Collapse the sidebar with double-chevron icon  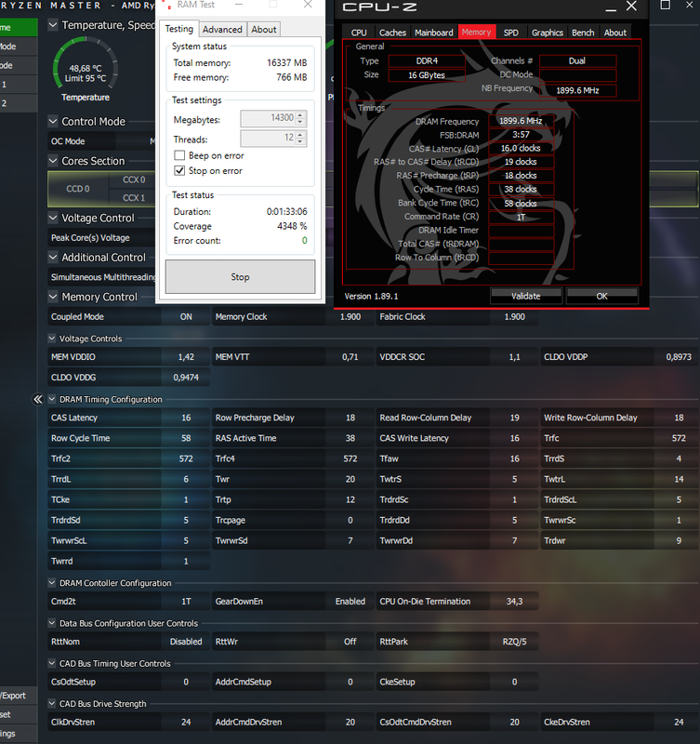37,400
